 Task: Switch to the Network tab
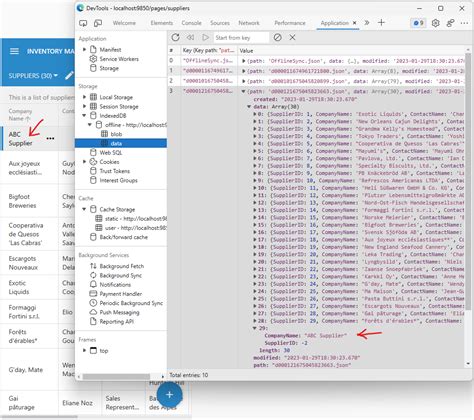[x=249, y=23]
